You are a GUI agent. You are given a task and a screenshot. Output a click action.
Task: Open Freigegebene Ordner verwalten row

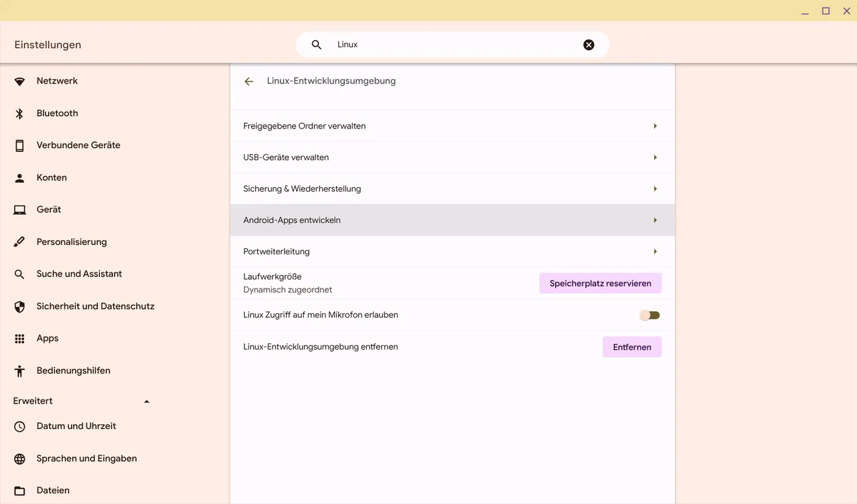pyautogui.click(x=453, y=126)
